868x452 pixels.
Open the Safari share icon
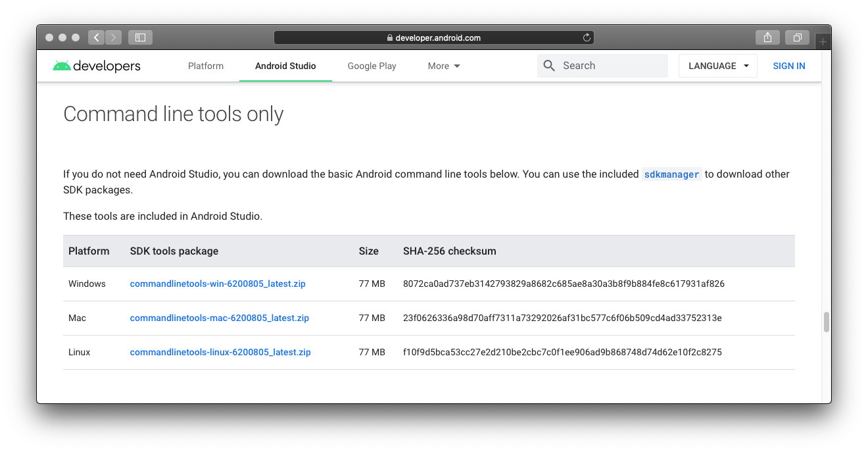click(x=767, y=38)
